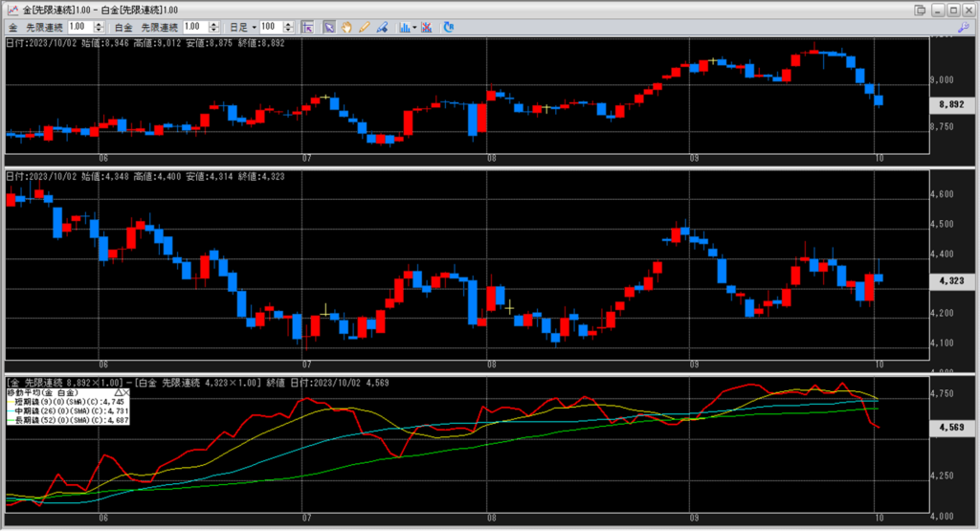Click the bar count field showing 100
The height and width of the screenshot is (531, 980).
pyautogui.click(x=268, y=27)
